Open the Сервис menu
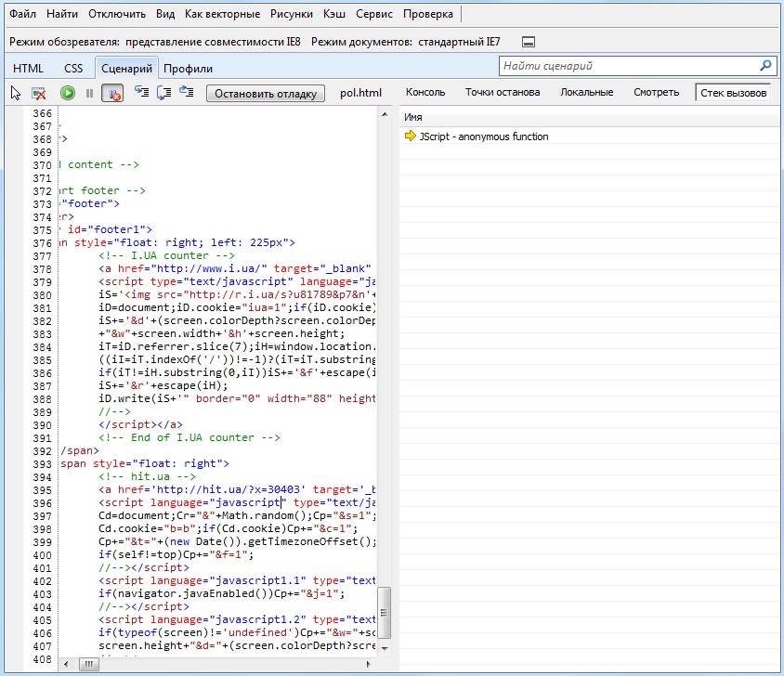Image resolution: width=784 pixels, height=676 pixels. tap(374, 14)
